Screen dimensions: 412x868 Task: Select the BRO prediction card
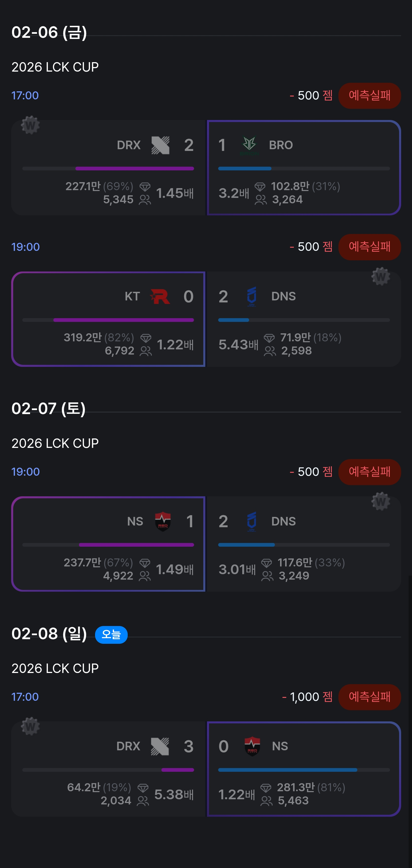click(303, 168)
